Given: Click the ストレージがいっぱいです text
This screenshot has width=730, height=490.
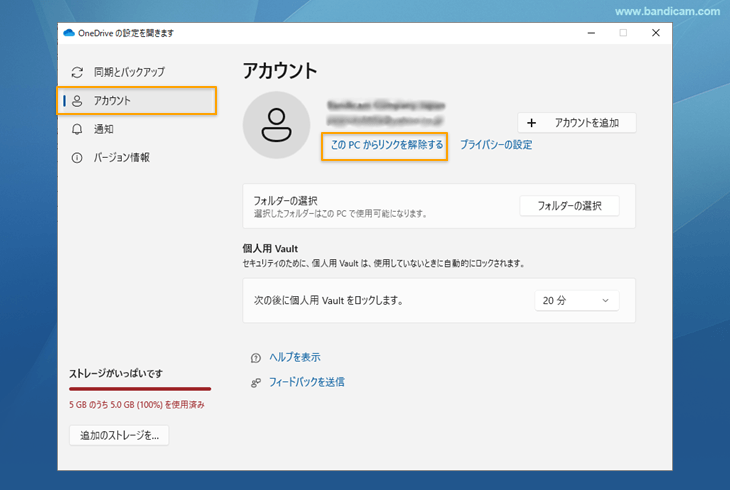Looking at the screenshot, I should pos(116,374).
